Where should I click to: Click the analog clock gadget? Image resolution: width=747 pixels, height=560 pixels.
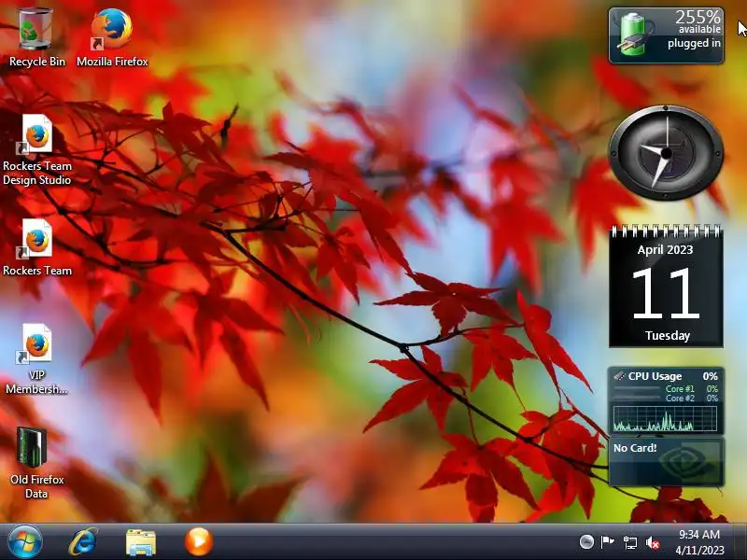coord(666,153)
